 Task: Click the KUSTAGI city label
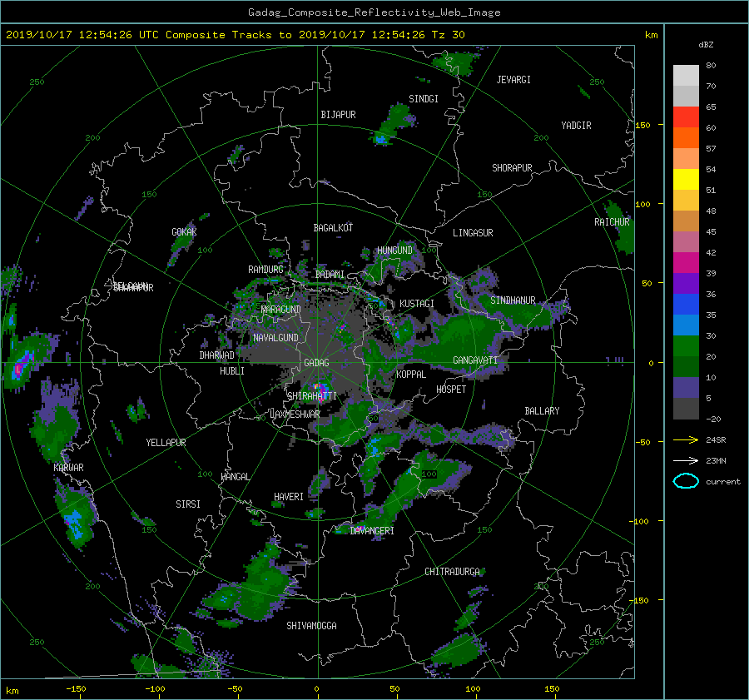pyautogui.click(x=417, y=304)
